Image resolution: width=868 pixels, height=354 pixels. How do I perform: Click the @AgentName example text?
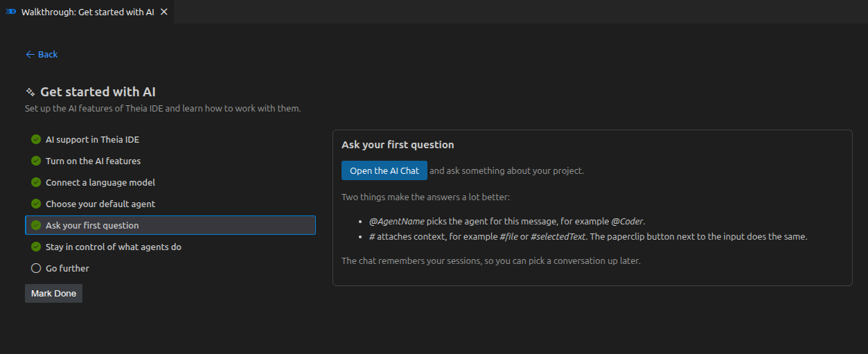tap(396, 221)
